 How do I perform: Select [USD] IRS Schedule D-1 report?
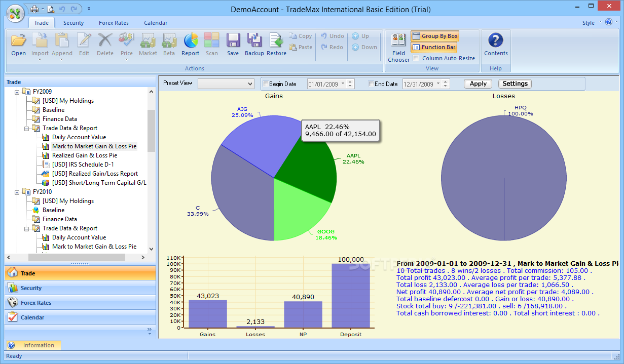83,165
